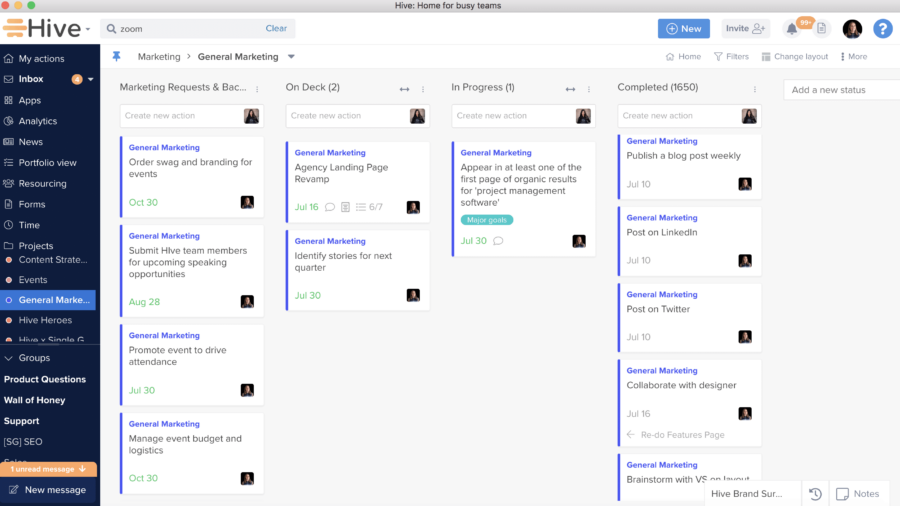This screenshot has height=506, width=900.
Task: Expand the Inbox dropdown arrow
Action: click(91, 79)
